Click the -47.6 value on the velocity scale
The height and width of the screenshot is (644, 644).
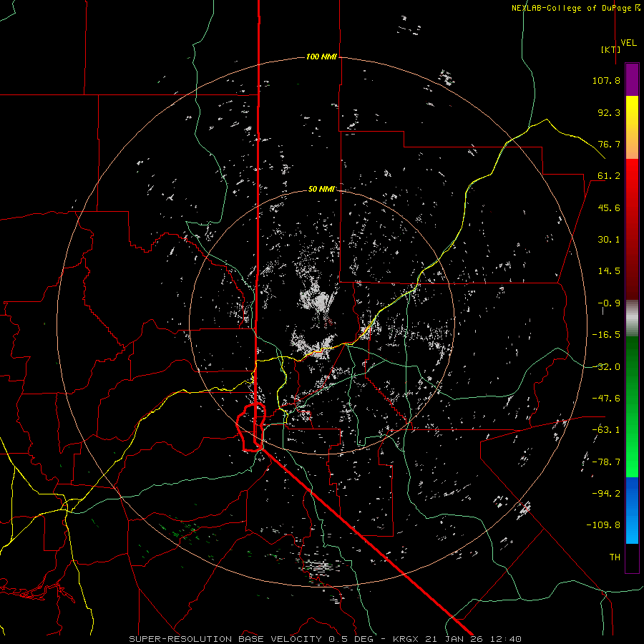point(606,399)
